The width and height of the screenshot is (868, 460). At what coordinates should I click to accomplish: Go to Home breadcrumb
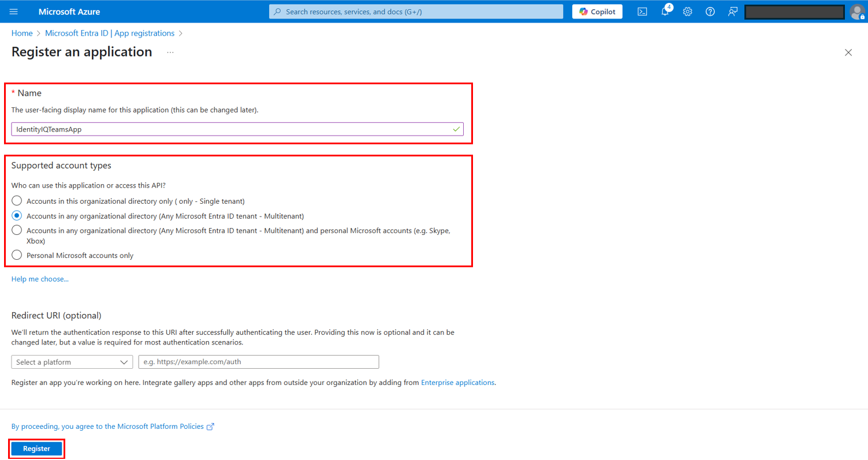22,33
